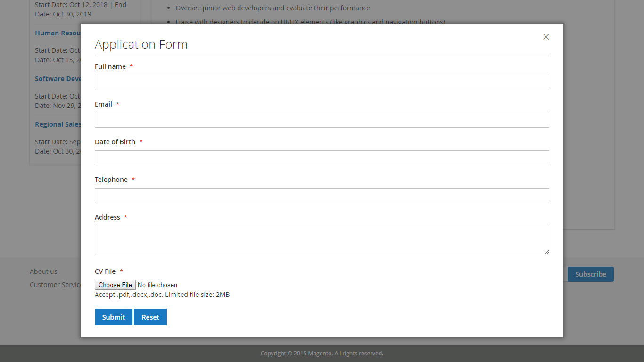Click the Reset button
This screenshot has width=644, height=362.
coord(150,317)
